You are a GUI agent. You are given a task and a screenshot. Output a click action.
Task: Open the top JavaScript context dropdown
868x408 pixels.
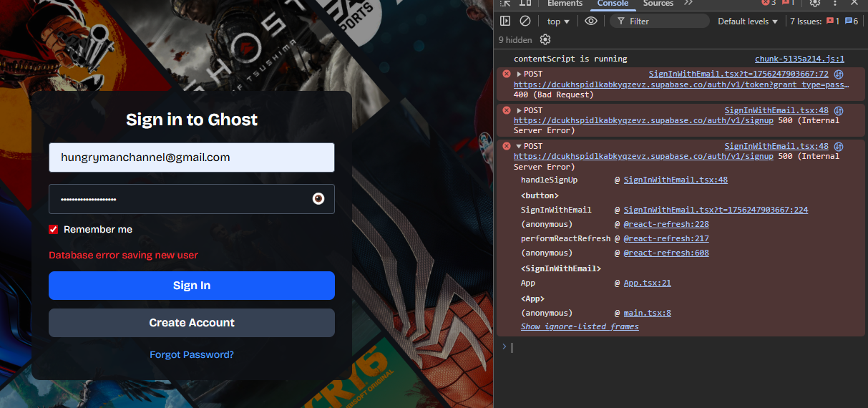click(558, 21)
